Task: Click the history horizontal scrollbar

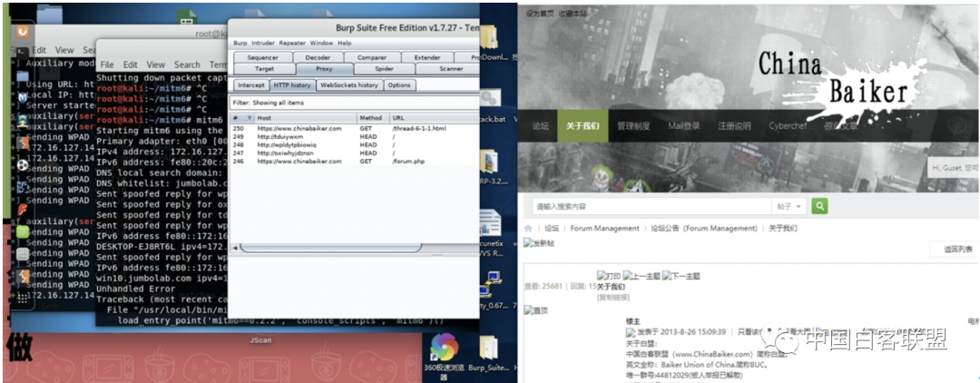Action: pos(330,248)
